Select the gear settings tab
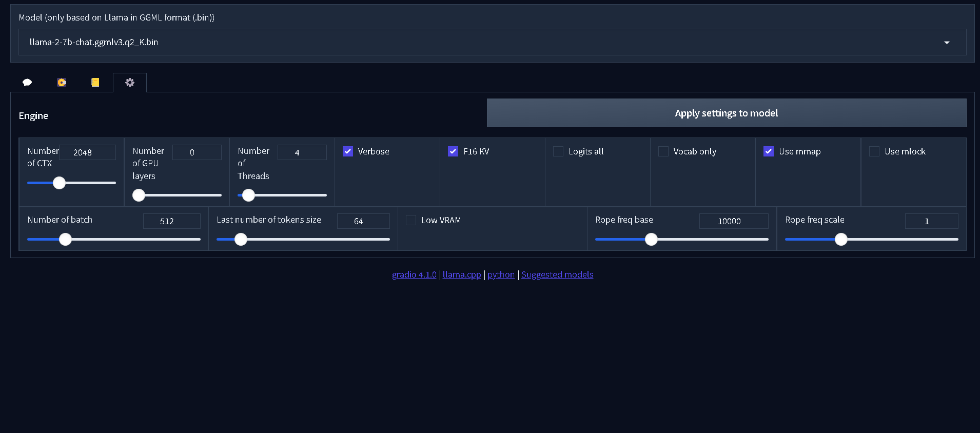This screenshot has width=980, height=433. (130, 83)
